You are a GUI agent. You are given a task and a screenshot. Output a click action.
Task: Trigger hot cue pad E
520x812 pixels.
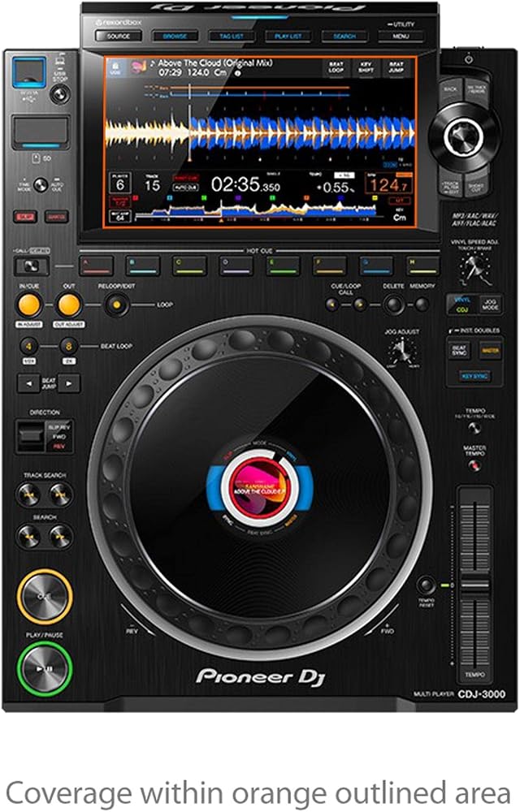[x=283, y=266]
